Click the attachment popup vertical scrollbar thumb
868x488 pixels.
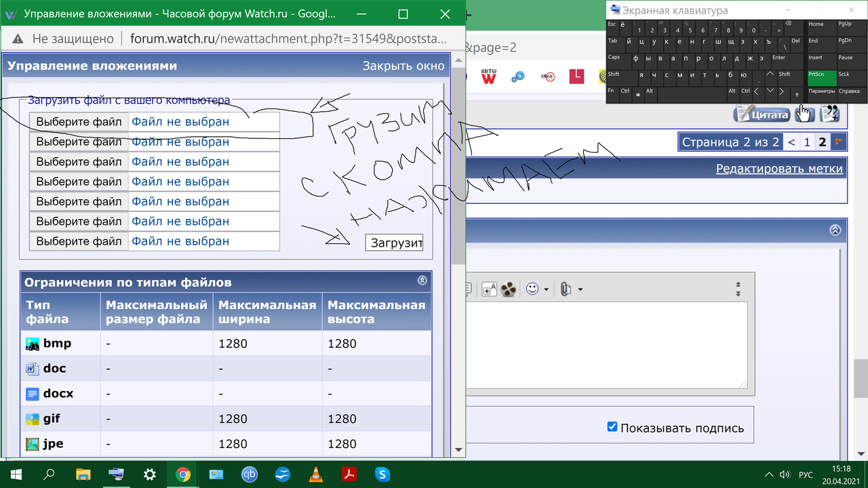click(x=458, y=166)
